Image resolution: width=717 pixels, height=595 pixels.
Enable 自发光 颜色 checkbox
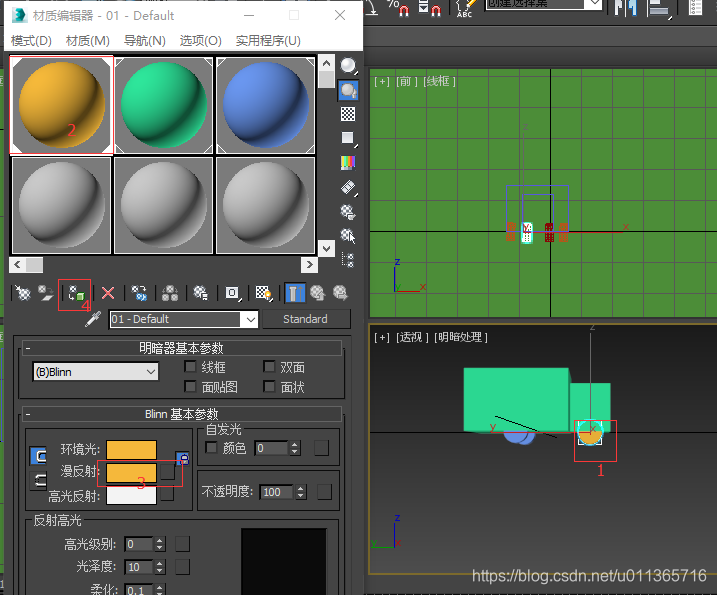pyautogui.click(x=211, y=448)
